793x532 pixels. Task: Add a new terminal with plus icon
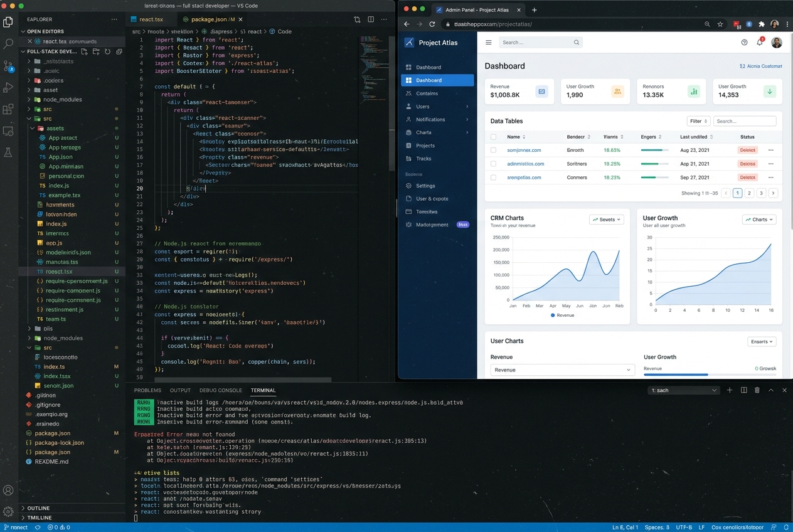coord(730,390)
